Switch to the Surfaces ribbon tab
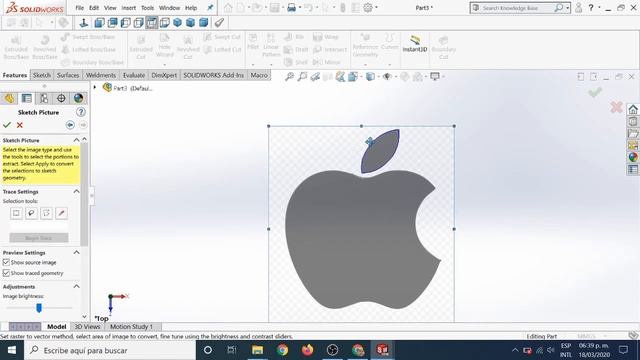This screenshot has height=360, width=640. [x=68, y=75]
